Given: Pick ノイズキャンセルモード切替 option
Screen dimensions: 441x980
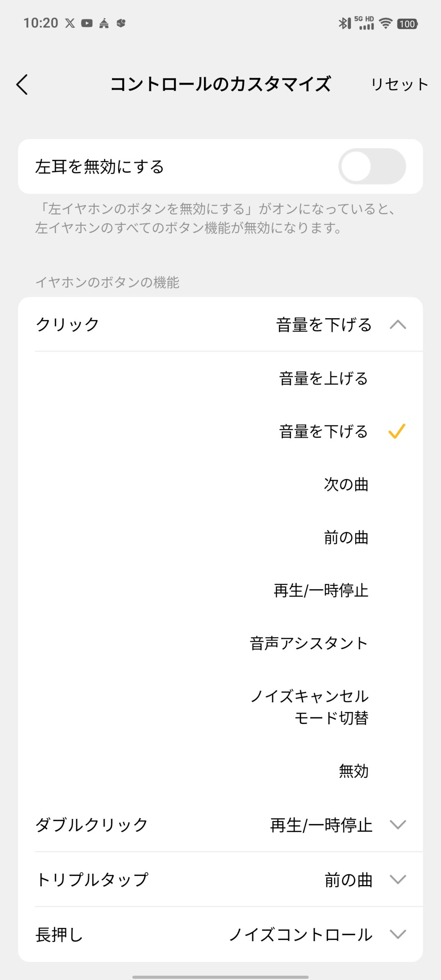Looking at the screenshot, I should click(x=310, y=707).
